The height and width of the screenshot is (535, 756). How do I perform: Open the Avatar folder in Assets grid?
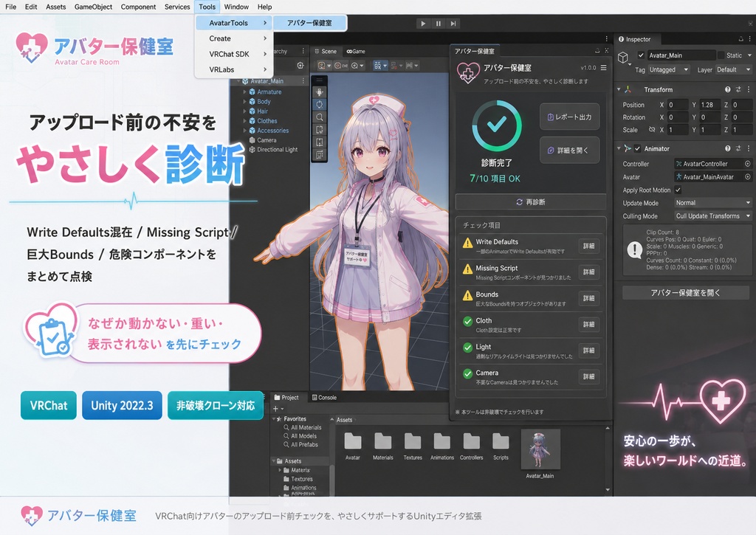pyautogui.click(x=353, y=446)
